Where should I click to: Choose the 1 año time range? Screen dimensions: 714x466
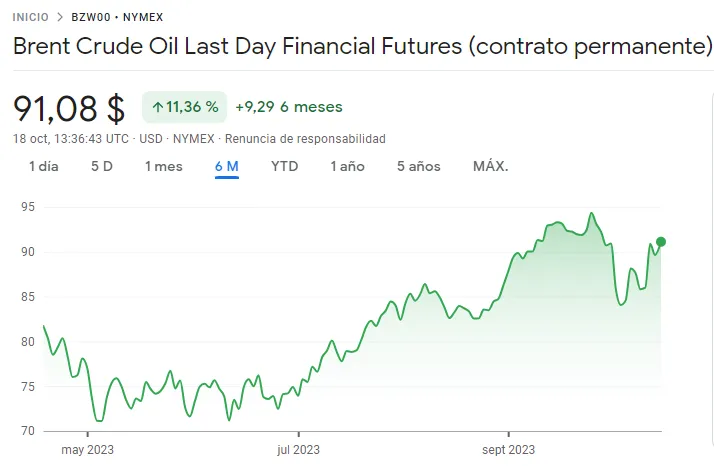click(348, 167)
